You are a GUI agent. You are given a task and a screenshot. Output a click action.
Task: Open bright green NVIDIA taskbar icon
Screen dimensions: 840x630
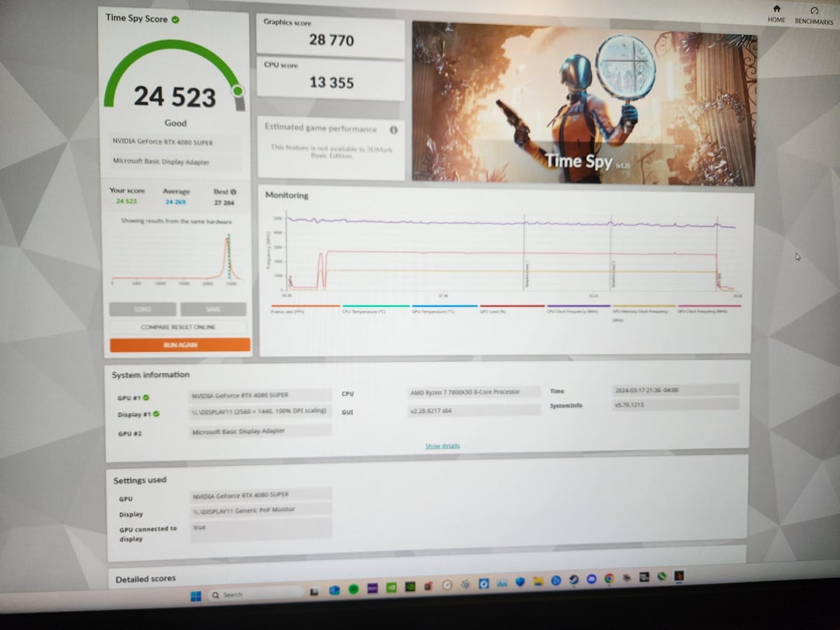(391, 587)
